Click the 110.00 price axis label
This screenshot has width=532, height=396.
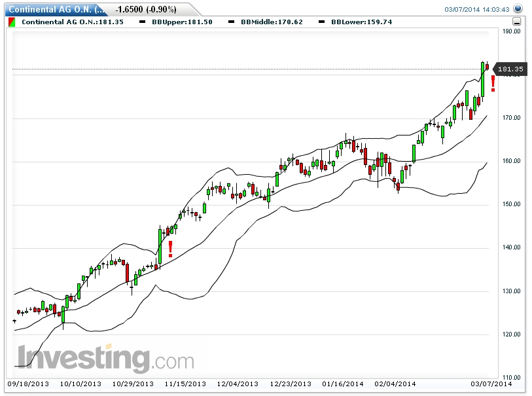[x=511, y=377]
